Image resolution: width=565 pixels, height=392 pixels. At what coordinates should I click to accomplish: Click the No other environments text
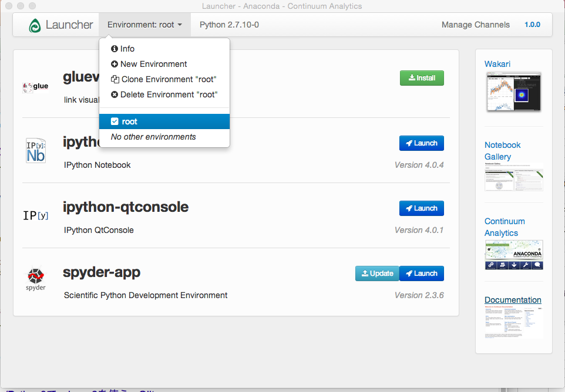click(x=153, y=137)
